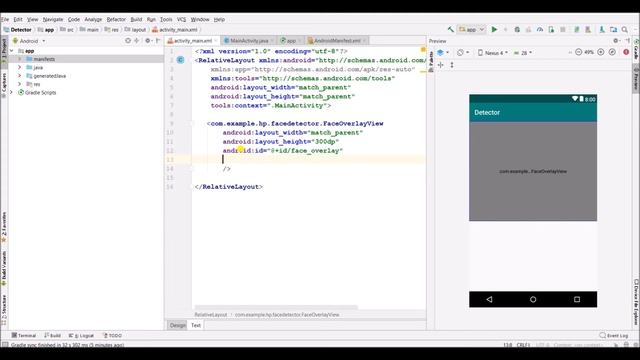Collapse the app module tree node
This screenshot has width=640, height=360.
click(11, 51)
